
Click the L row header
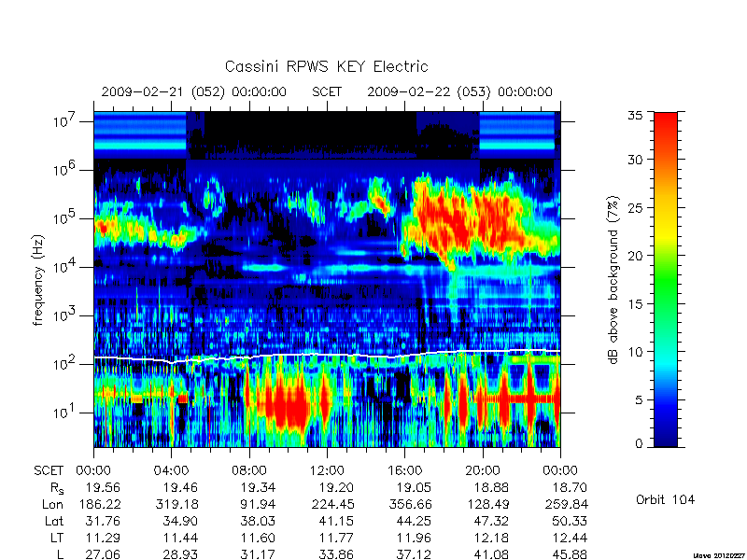60,554
